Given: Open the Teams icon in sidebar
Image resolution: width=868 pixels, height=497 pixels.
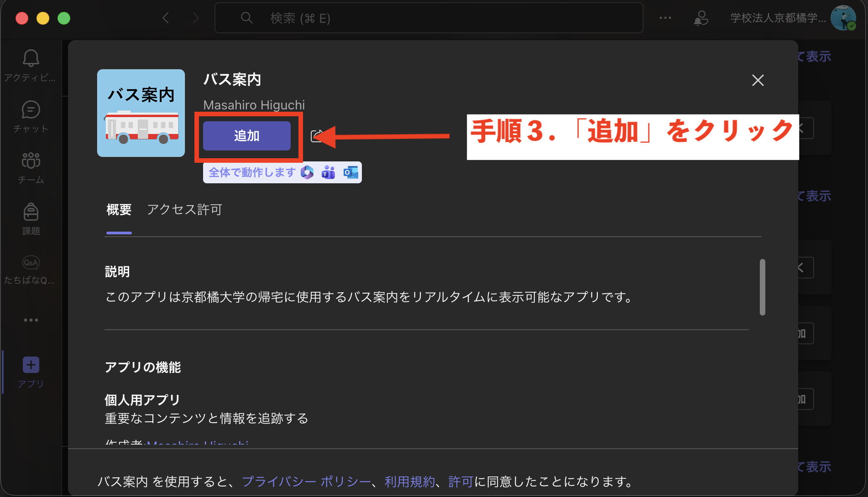Looking at the screenshot, I should click(31, 160).
